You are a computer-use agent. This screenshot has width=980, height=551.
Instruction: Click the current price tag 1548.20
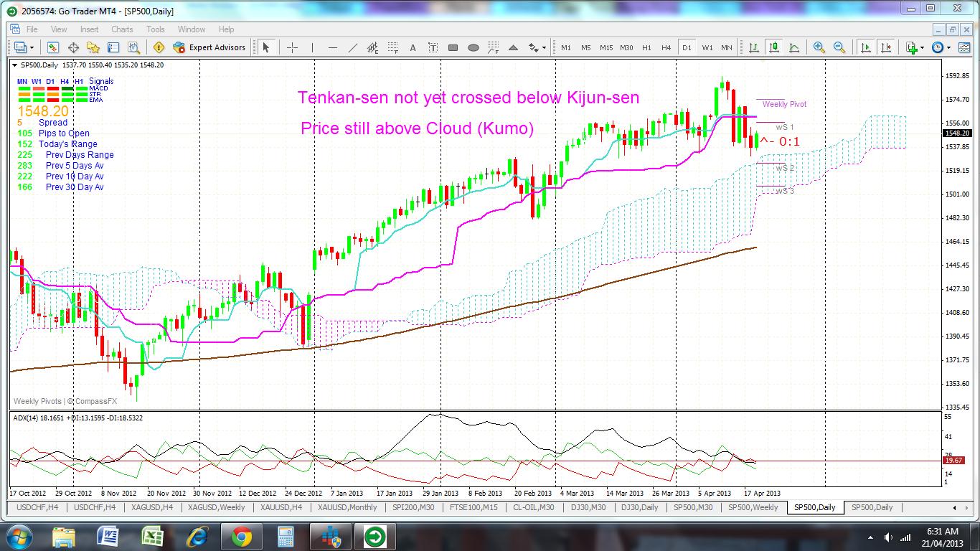[956, 133]
